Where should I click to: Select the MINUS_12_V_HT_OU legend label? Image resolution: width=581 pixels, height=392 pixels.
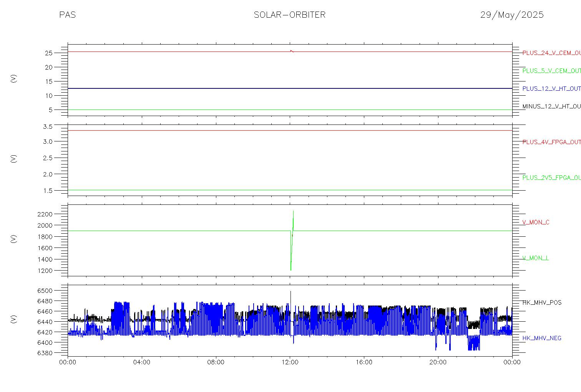551,106
